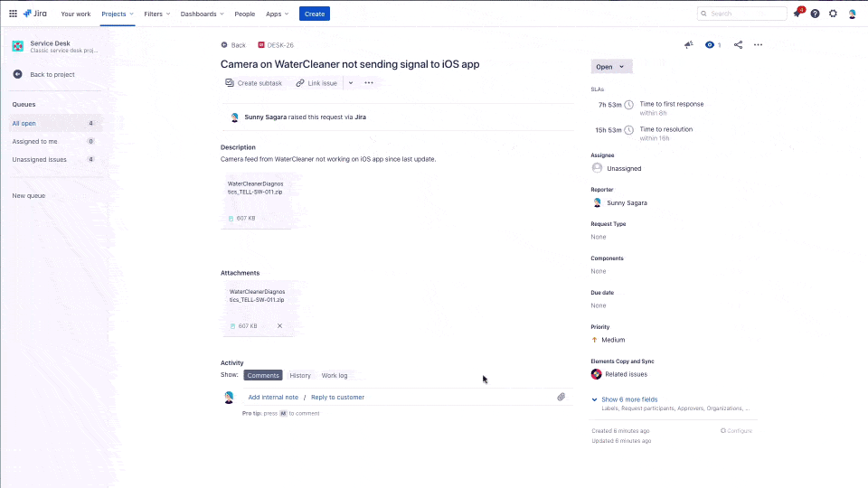Click New queue
Viewport: 868px width, 488px height.
tap(29, 195)
